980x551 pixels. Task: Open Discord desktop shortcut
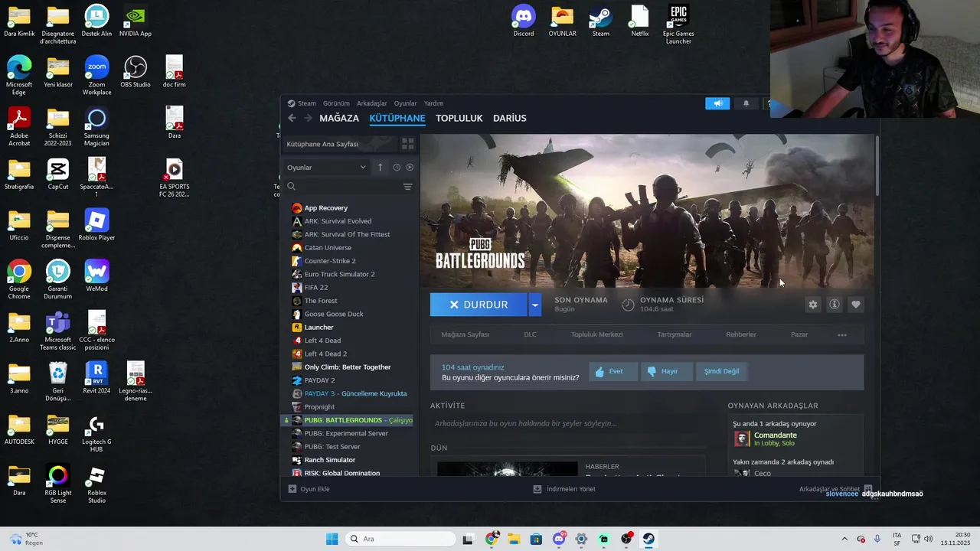pos(524,21)
